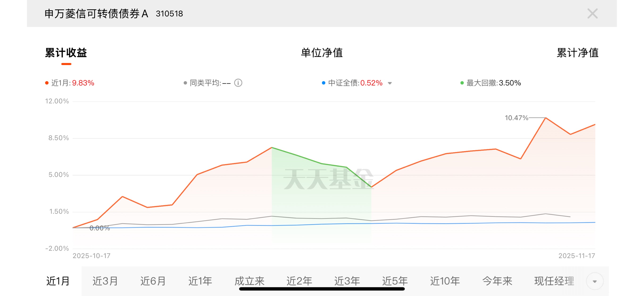Image resolution: width=644 pixels, height=296 pixels.
Task: Select the 近5年 time range
Action: [x=395, y=281]
